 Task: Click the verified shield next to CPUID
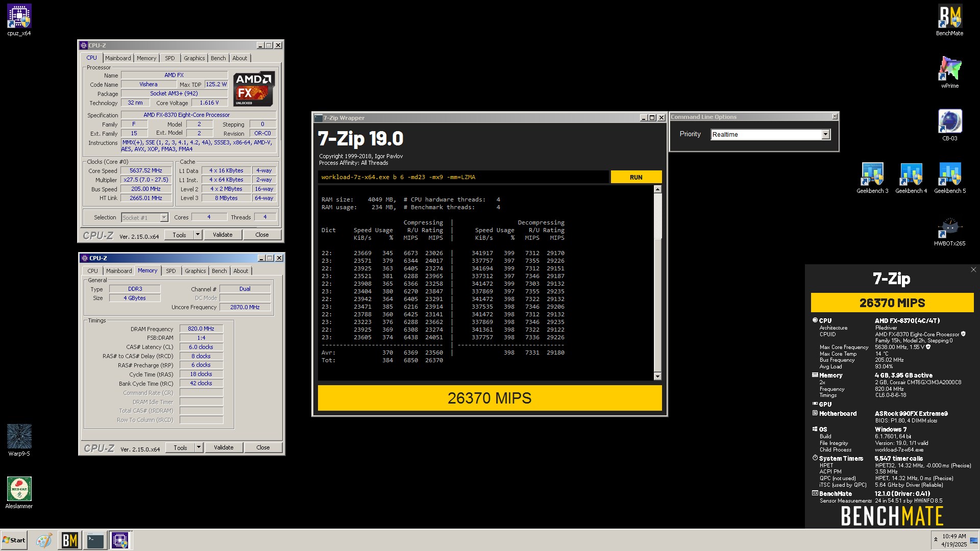coord(963,334)
